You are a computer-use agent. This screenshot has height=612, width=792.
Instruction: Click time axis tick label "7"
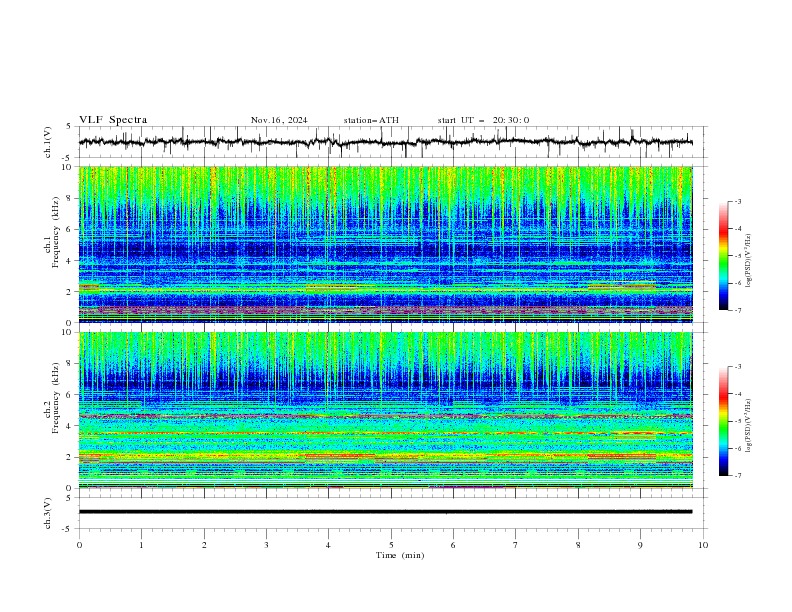point(516,545)
